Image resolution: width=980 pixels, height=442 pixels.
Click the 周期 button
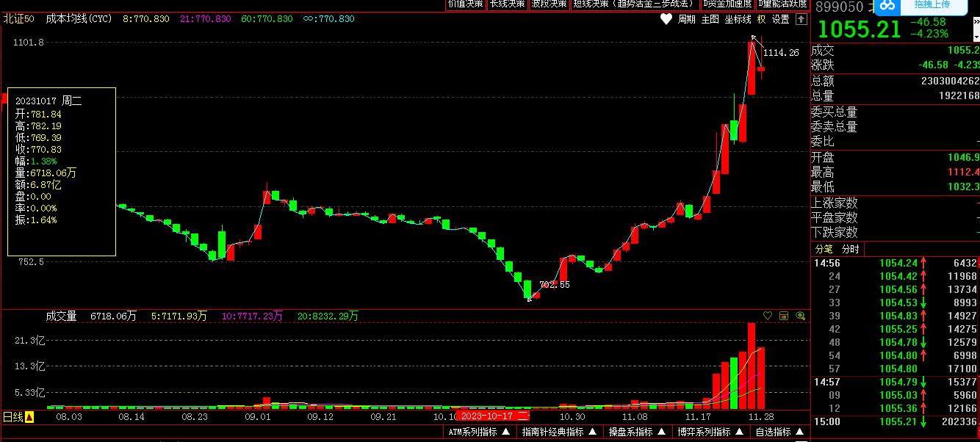click(686, 20)
